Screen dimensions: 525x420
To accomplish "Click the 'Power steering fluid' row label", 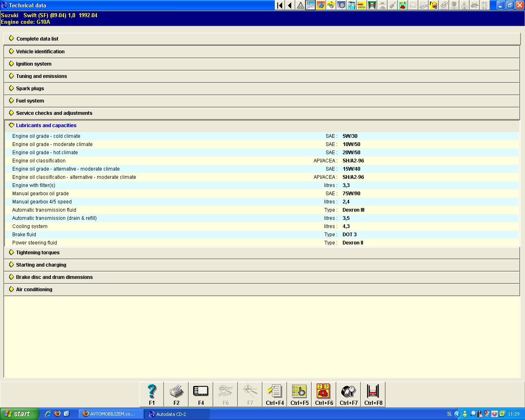I will pyautogui.click(x=34, y=243).
